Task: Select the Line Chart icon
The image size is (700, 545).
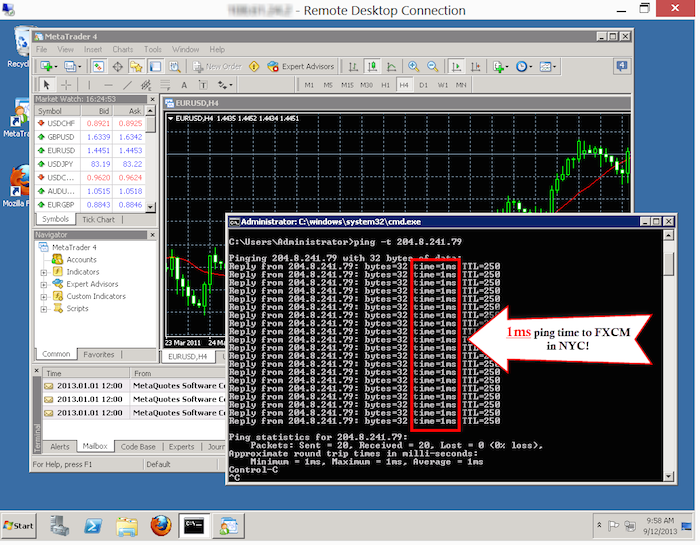Action: coord(391,67)
